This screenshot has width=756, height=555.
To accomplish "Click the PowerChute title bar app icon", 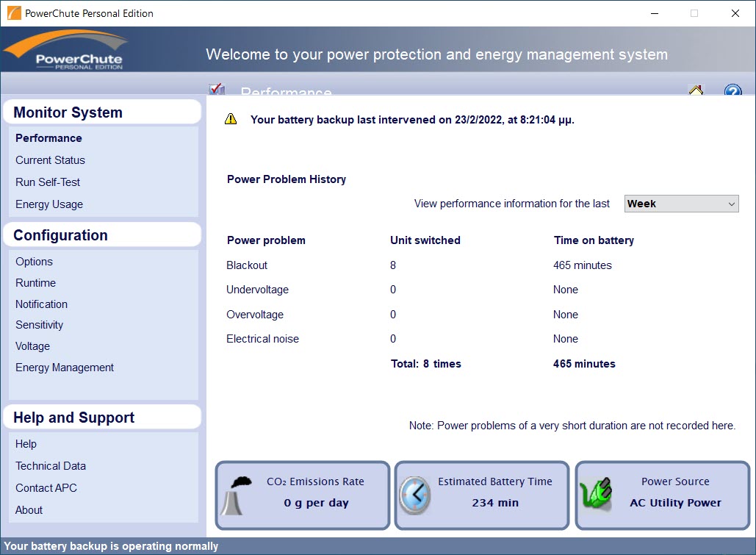I will (14, 13).
